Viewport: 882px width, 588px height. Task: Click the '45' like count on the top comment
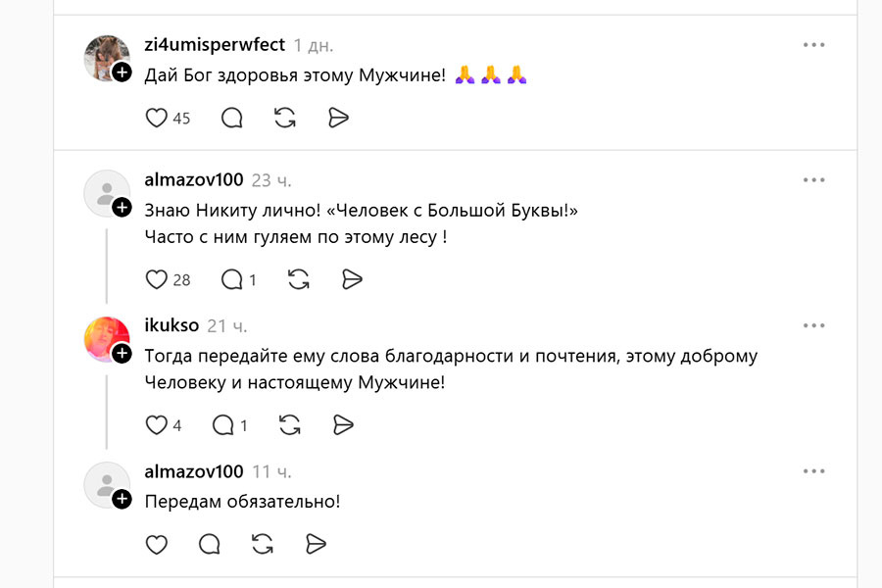[x=179, y=119]
